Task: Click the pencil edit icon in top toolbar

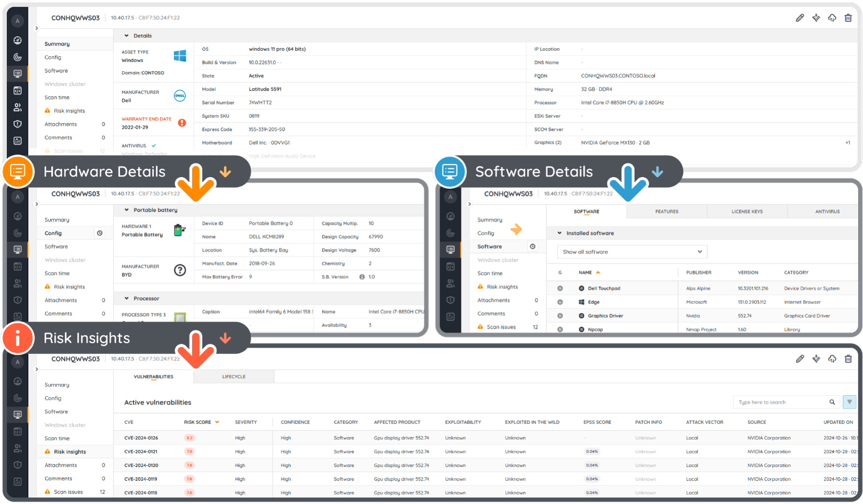Action: [800, 18]
